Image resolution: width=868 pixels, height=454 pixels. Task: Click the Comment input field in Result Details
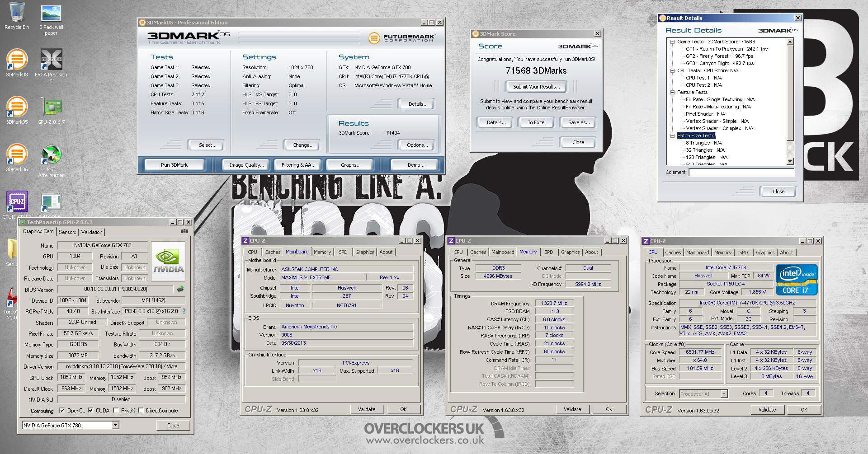(x=741, y=172)
